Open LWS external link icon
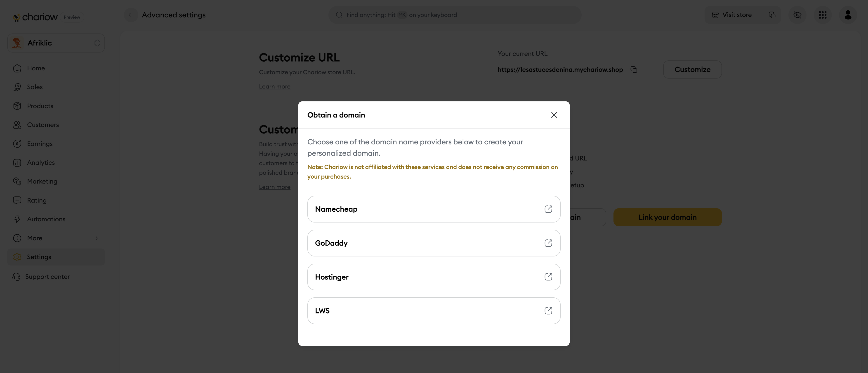The width and height of the screenshot is (868, 373). [548, 311]
